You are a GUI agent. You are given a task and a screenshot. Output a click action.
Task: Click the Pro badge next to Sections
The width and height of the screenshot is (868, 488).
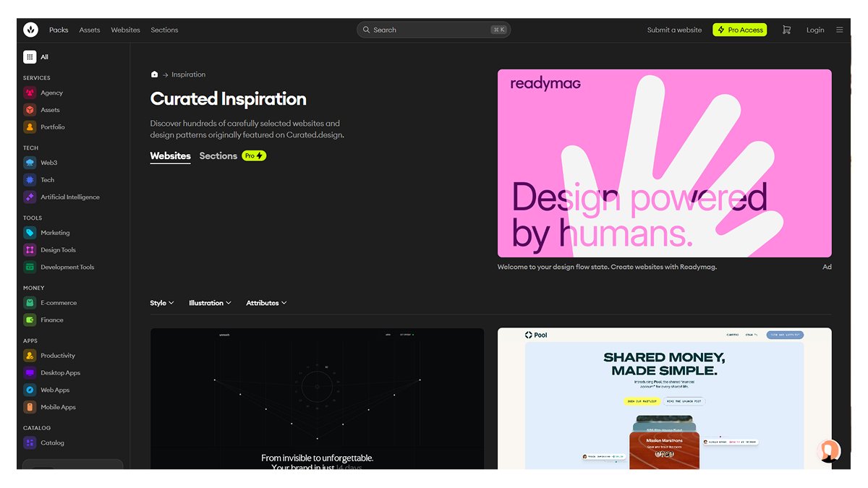(x=254, y=155)
